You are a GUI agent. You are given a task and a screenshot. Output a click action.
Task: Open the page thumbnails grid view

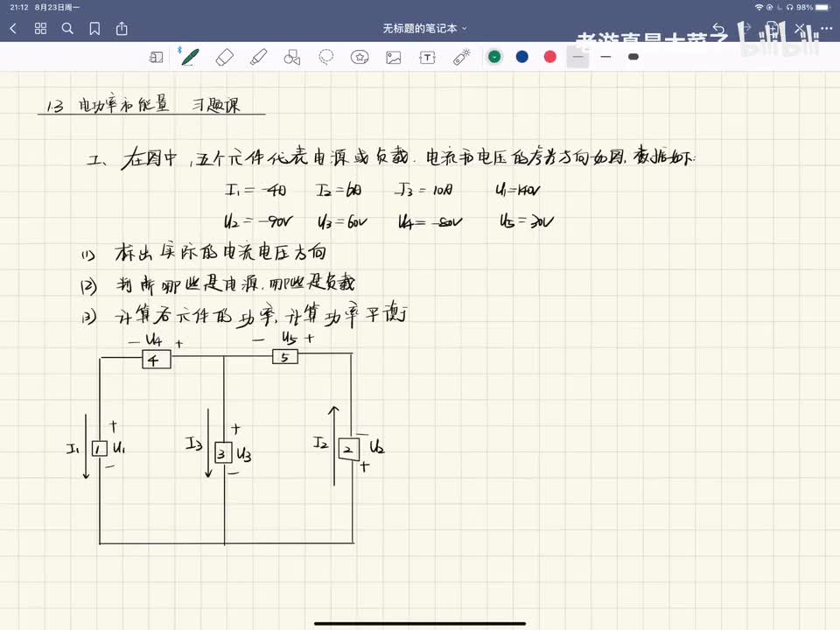41,28
